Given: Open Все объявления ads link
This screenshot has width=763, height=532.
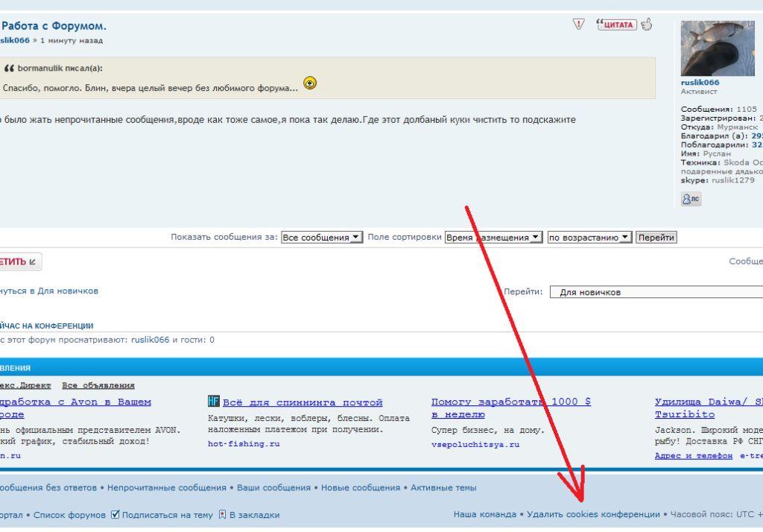Looking at the screenshot, I should coord(98,385).
